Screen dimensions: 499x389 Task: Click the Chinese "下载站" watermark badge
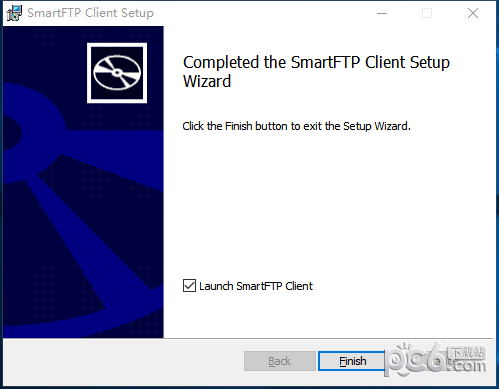466,353
